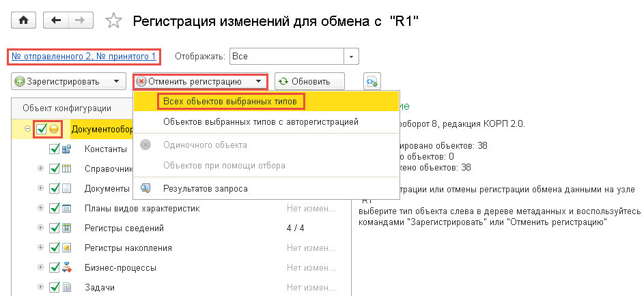The image size is (644, 296).
Task: Expand the Бизнес-процессы node
Action: [x=40, y=267]
